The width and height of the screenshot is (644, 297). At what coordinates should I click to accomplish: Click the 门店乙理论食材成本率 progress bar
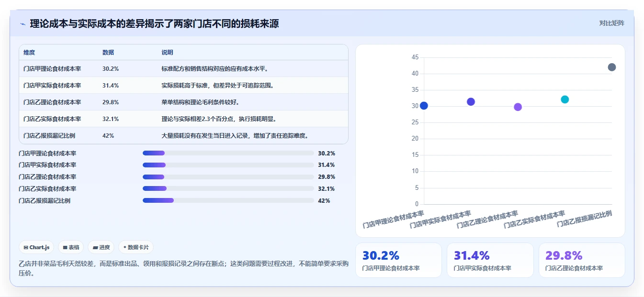pos(228,177)
